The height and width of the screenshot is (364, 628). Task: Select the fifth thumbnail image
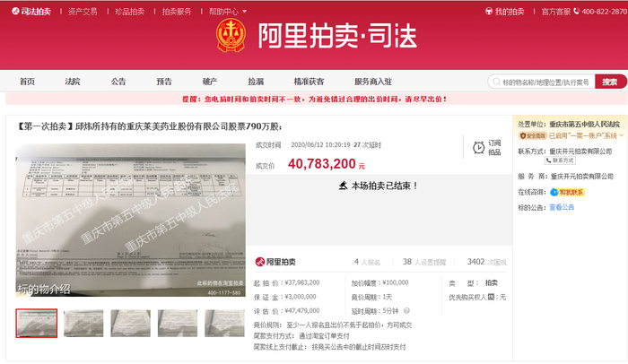click(224, 323)
